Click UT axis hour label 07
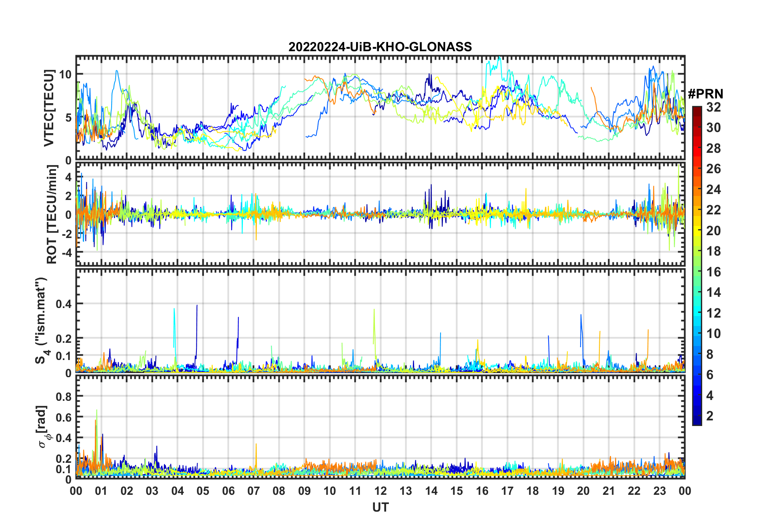 pos(254,491)
